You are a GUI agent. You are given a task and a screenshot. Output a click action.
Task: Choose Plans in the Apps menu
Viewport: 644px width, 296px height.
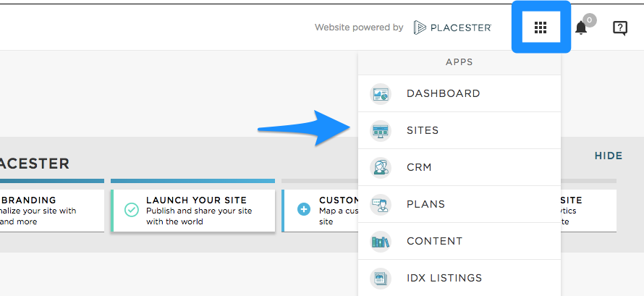click(459, 204)
